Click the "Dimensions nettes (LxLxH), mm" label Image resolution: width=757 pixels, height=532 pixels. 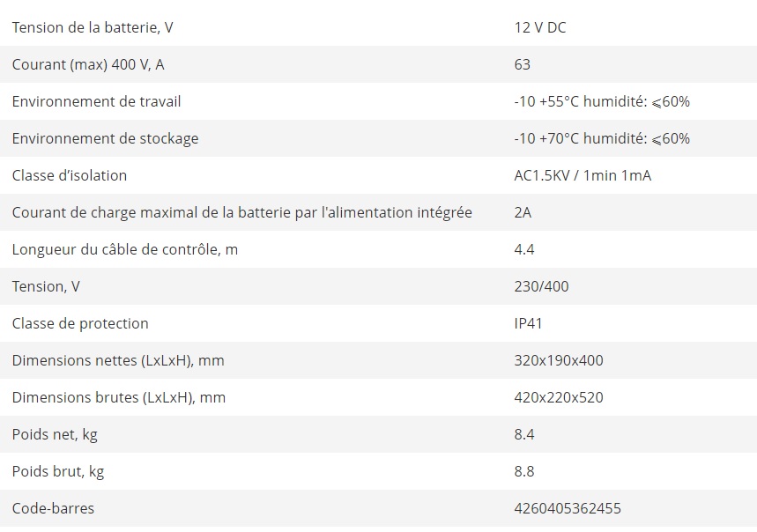click(x=118, y=360)
